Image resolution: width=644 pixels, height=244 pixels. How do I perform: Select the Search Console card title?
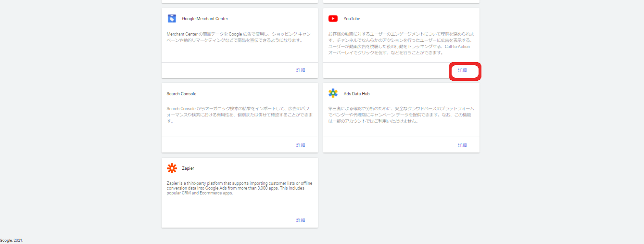click(181, 94)
